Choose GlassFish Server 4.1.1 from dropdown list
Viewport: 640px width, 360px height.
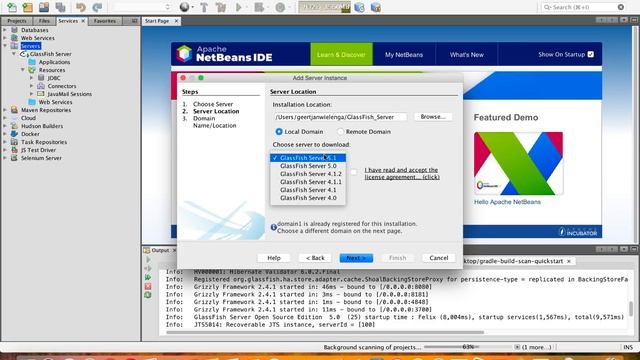(308, 182)
